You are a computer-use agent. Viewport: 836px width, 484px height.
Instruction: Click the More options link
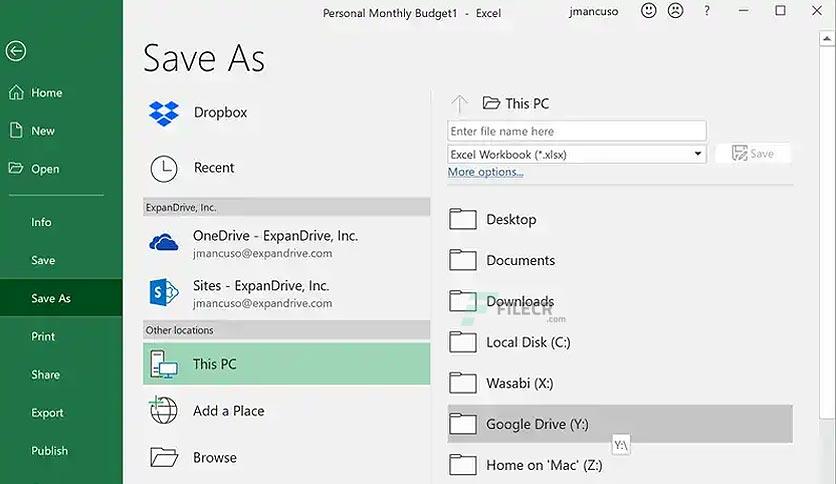tap(485, 172)
